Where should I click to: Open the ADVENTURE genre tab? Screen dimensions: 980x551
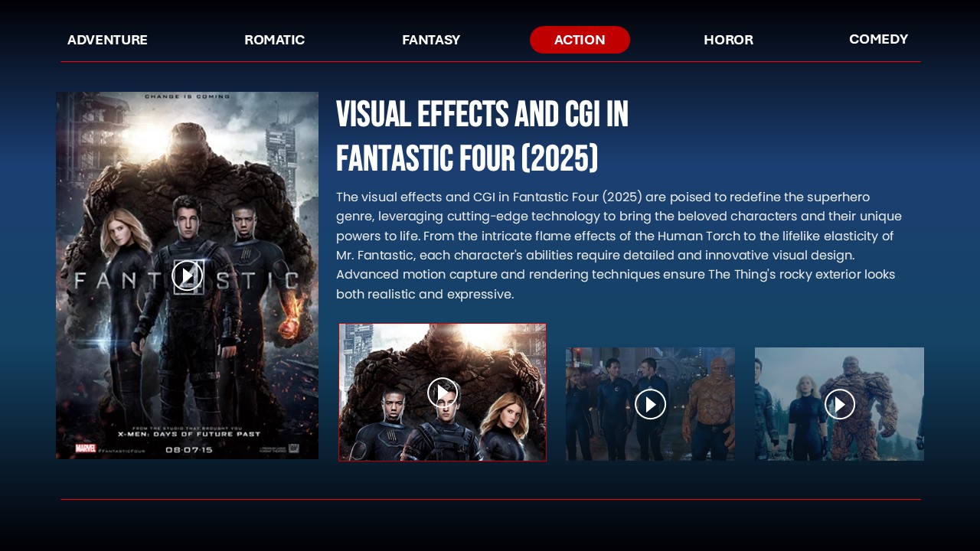tap(107, 40)
